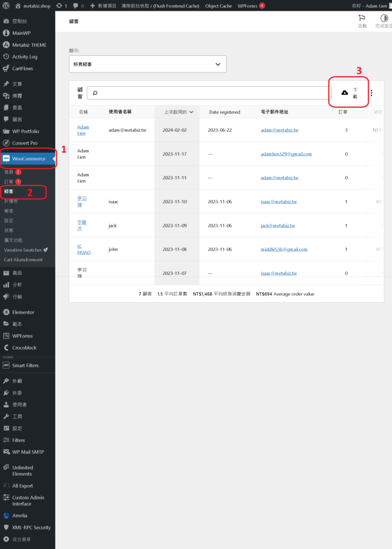Open the three-dot table options menu
The height and width of the screenshot is (549, 392).
[371, 93]
